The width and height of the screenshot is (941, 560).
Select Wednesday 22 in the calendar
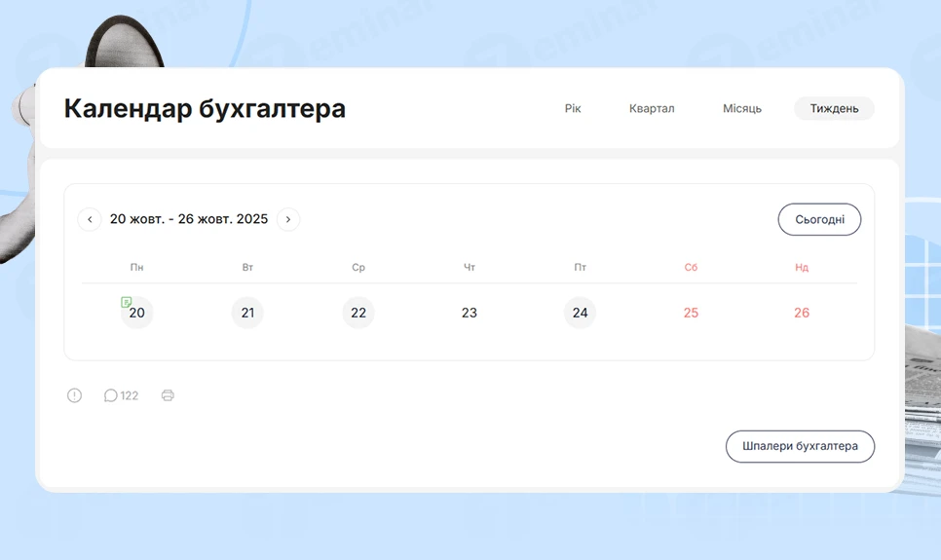click(x=358, y=313)
